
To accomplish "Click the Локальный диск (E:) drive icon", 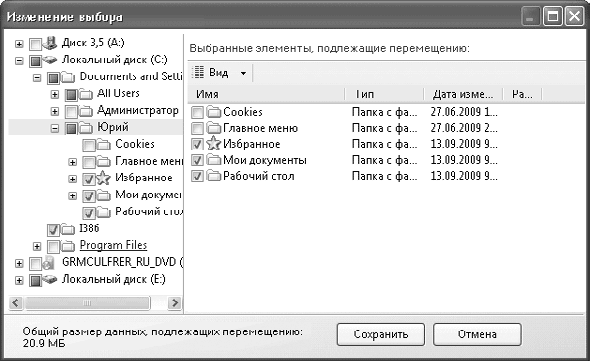I will point(50,280).
